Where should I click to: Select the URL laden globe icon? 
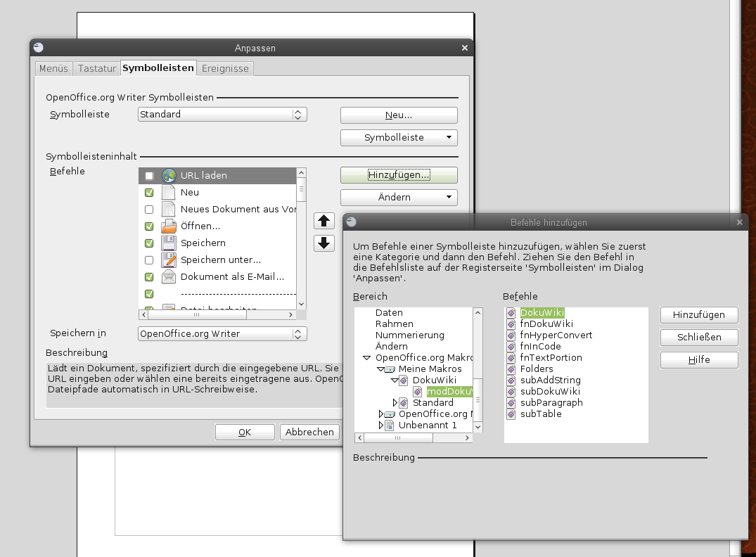(x=169, y=176)
